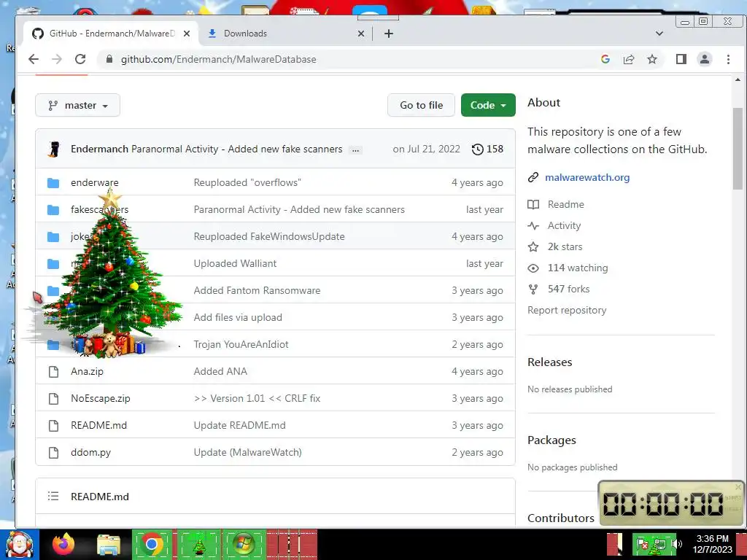Screen dimensions: 747x560
Task: Open the tab search chevron
Action: (x=659, y=34)
